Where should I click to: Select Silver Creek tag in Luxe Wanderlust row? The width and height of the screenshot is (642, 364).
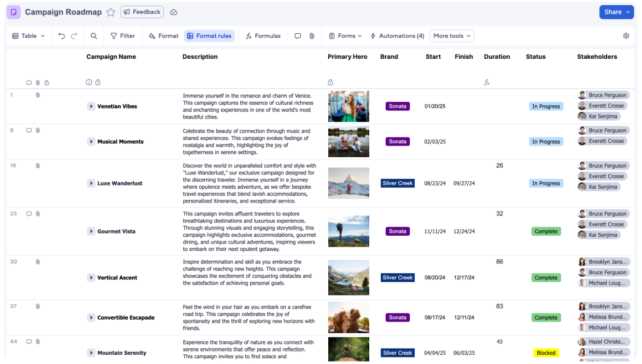(x=398, y=183)
